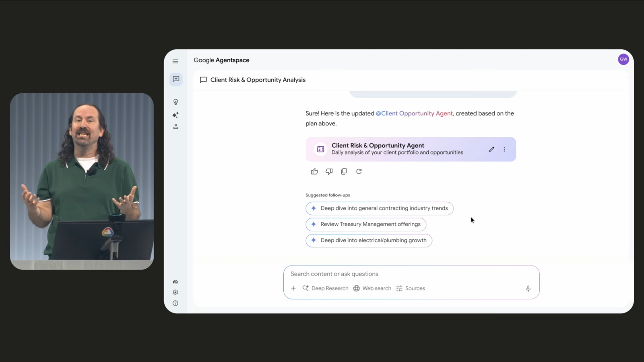
Task: Click the thumbs up feedback icon
Action: 314,172
